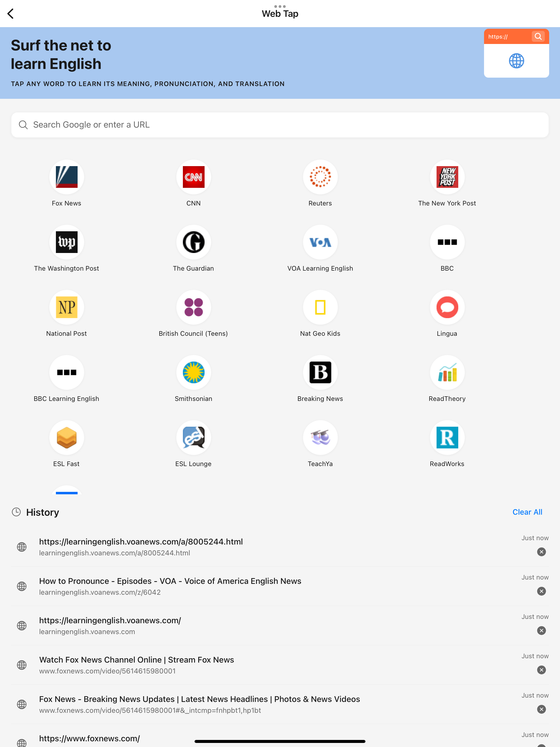The height and width of the screenshot is (747, 560).
Task: Open https://learningenglish.voanews.com/a/8005244.html history link
Action: point(141,542)
